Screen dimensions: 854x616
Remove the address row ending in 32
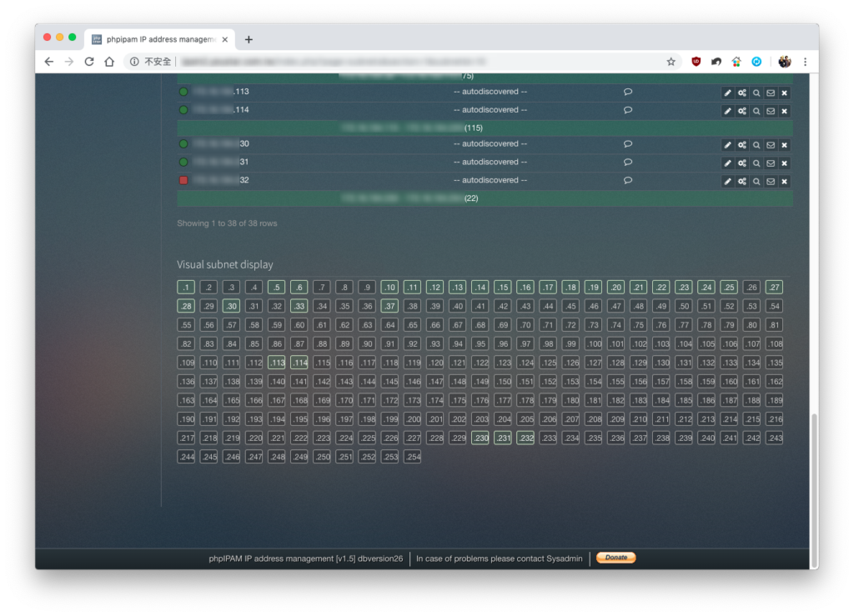tap(784, 181)
